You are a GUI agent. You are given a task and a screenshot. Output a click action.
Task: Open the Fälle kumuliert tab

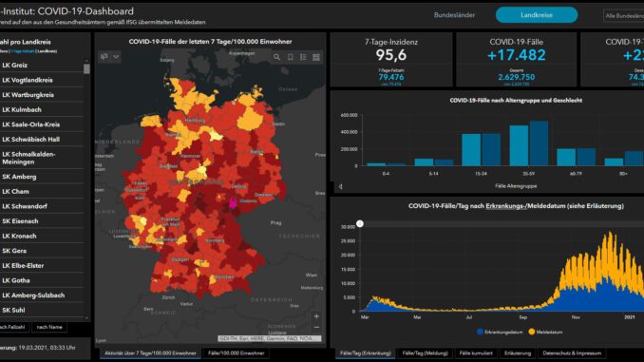476,352
